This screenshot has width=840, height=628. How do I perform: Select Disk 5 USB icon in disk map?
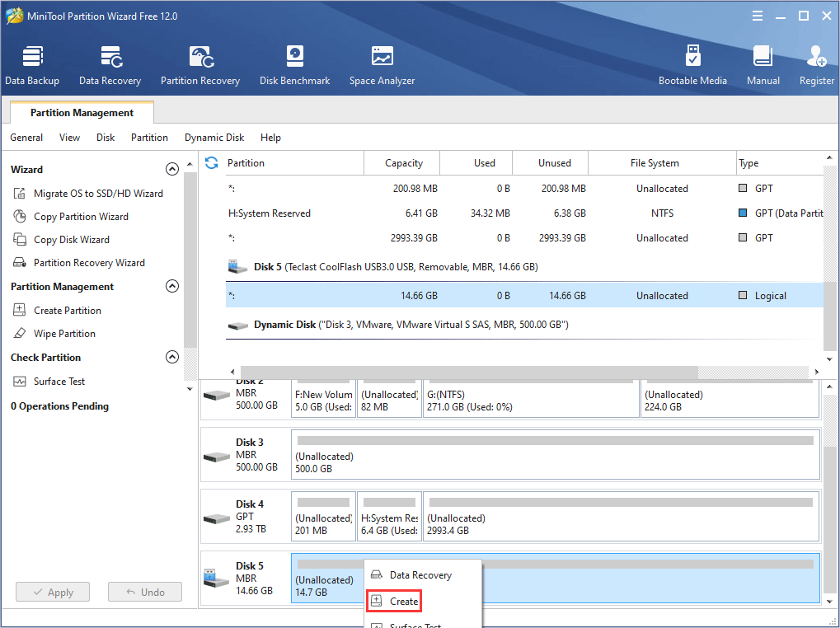(x=217, y=579)
